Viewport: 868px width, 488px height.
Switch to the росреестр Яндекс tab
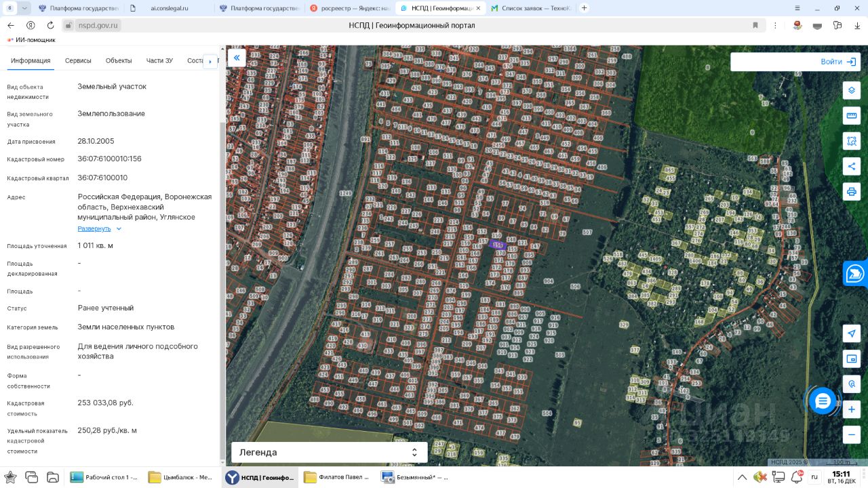click(x=350, y=8)
